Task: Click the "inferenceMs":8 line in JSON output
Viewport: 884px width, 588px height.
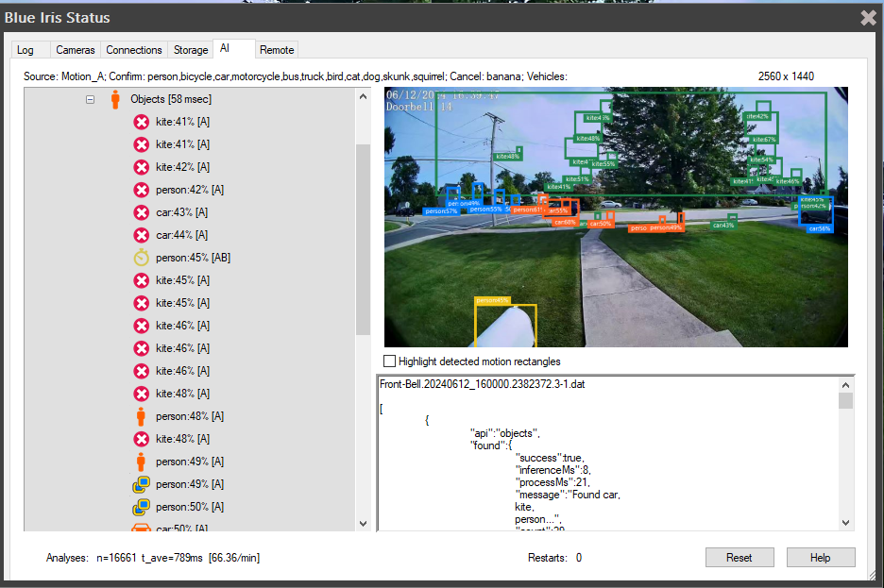Action: coord(553,470)
